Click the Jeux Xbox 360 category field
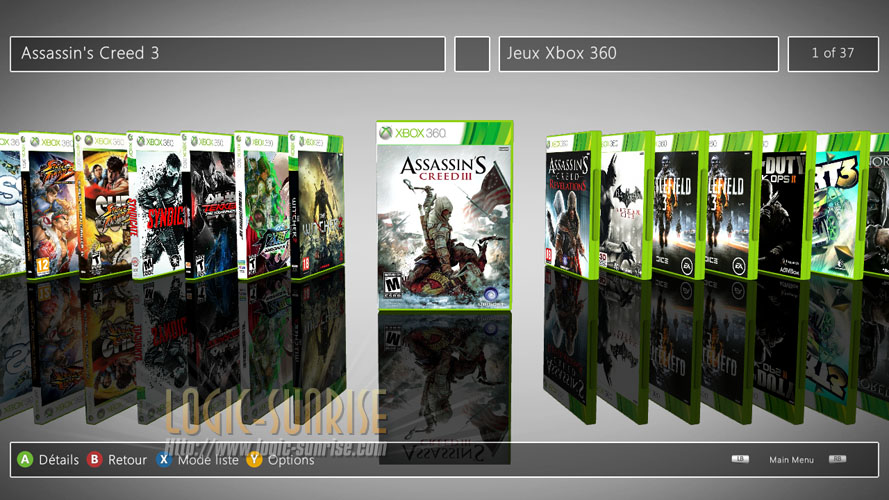Image resolution: width=889 pixels, height=500 pixels. (x=638, y=54)
